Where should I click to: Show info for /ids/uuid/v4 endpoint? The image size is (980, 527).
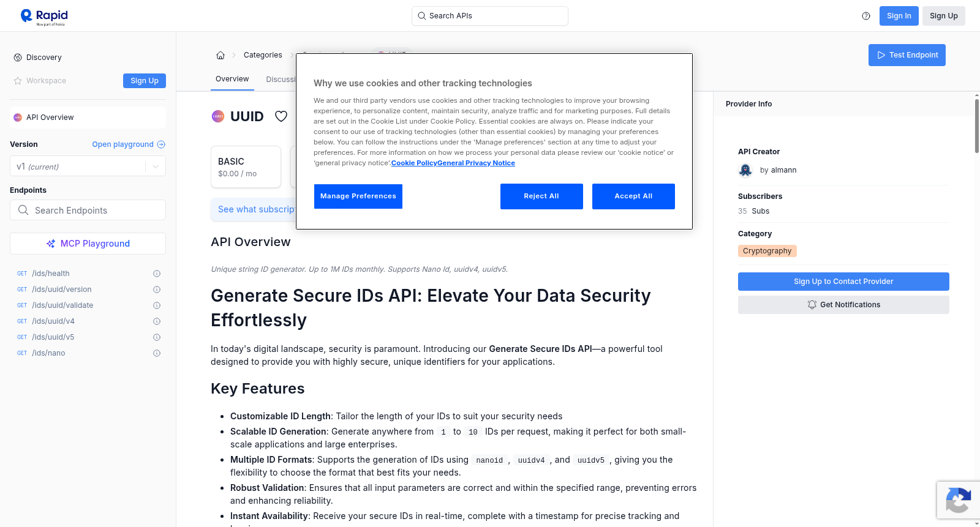coord(157,321)
